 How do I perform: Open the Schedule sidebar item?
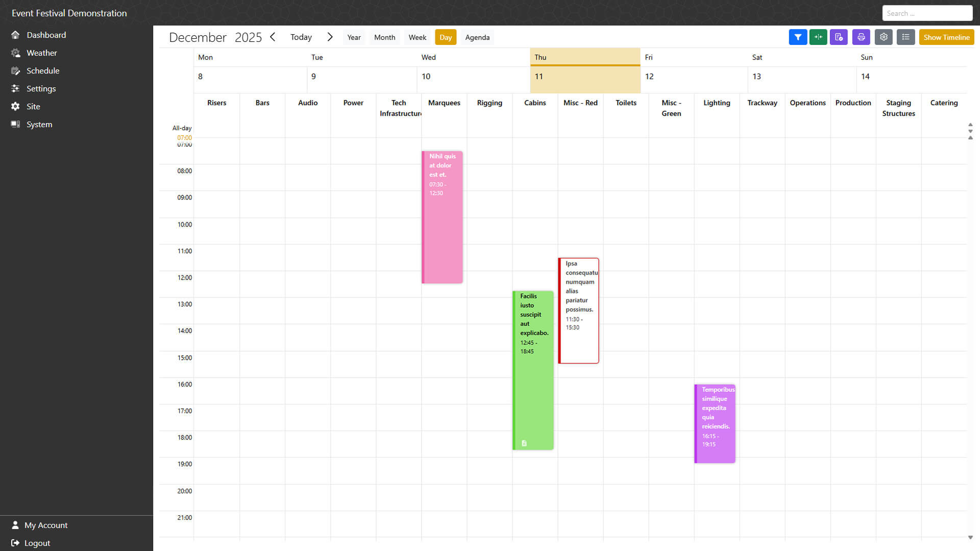[x=42, y=70]
